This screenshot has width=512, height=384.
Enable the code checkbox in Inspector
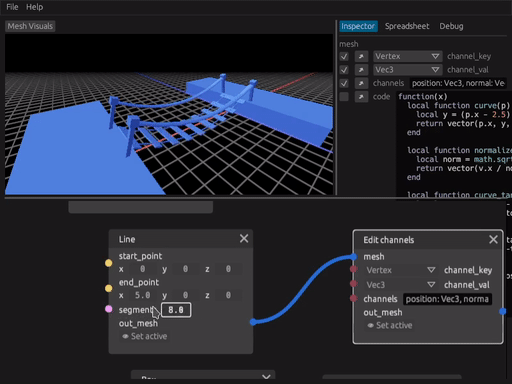344,97
